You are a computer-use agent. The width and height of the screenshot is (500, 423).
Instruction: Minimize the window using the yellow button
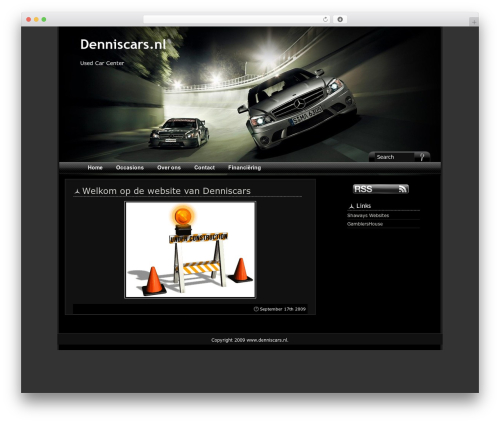click(x=36, y=19)
